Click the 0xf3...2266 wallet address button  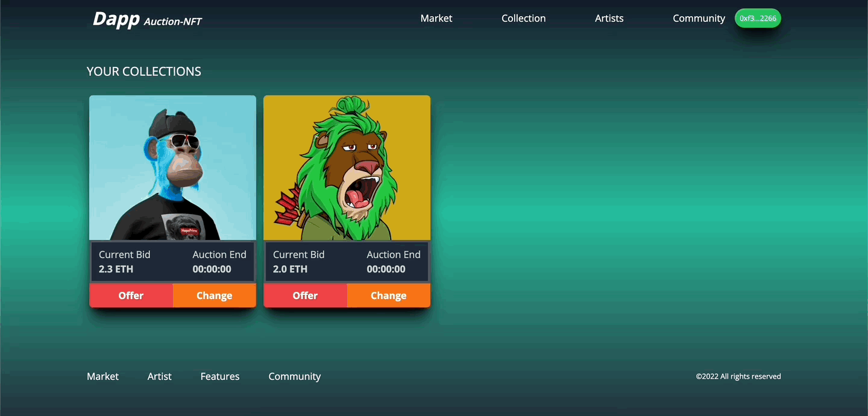pyautogui.click(x=758, y=18)
